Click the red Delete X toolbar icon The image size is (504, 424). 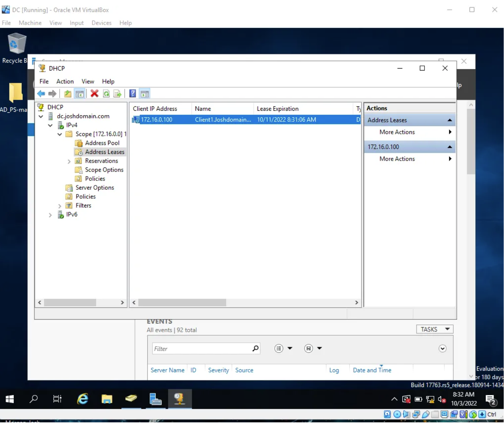[x=95, y=94]
